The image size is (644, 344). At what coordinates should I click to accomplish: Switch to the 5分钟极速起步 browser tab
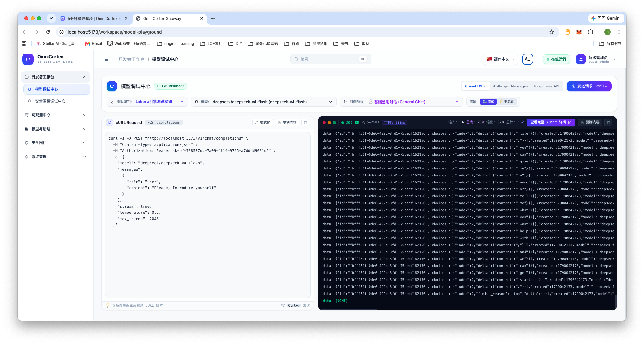pyautogui.click(x=94, y=18)
